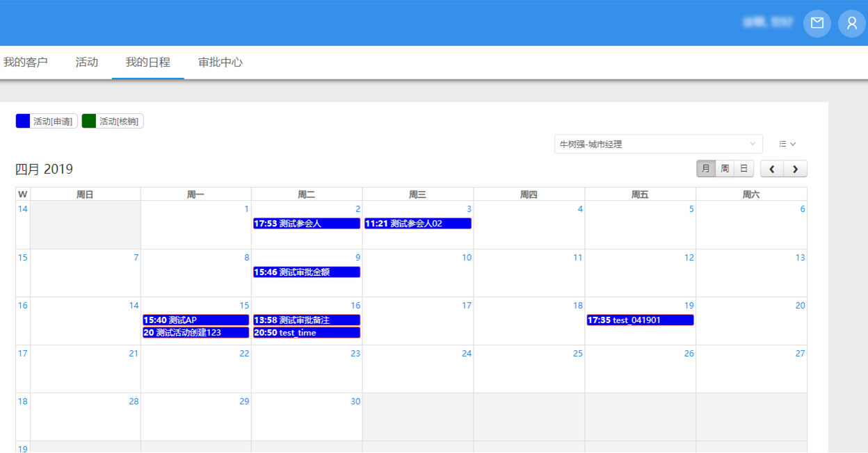
Task: Select day number 28 under 周日
Action: [134, 402]
